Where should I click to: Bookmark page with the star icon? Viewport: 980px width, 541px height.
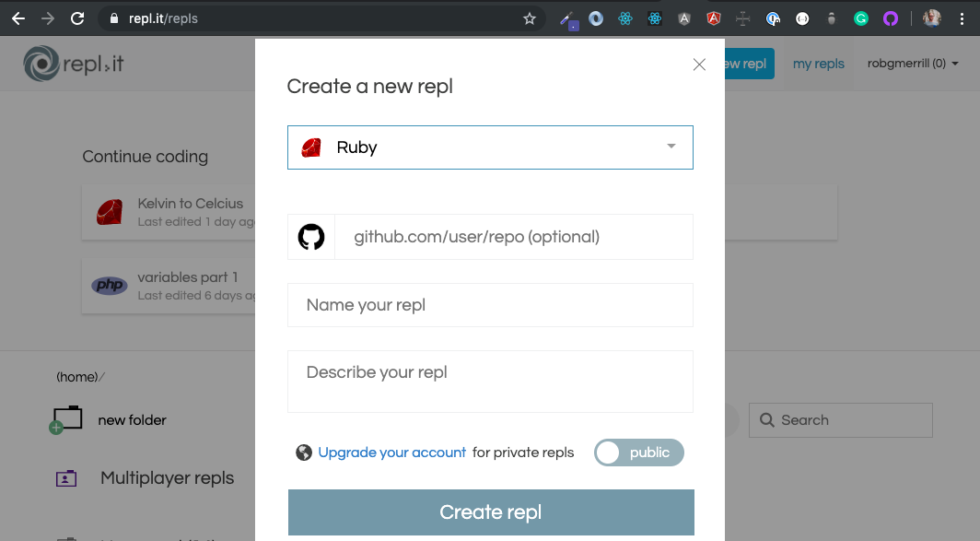(530, 18)
